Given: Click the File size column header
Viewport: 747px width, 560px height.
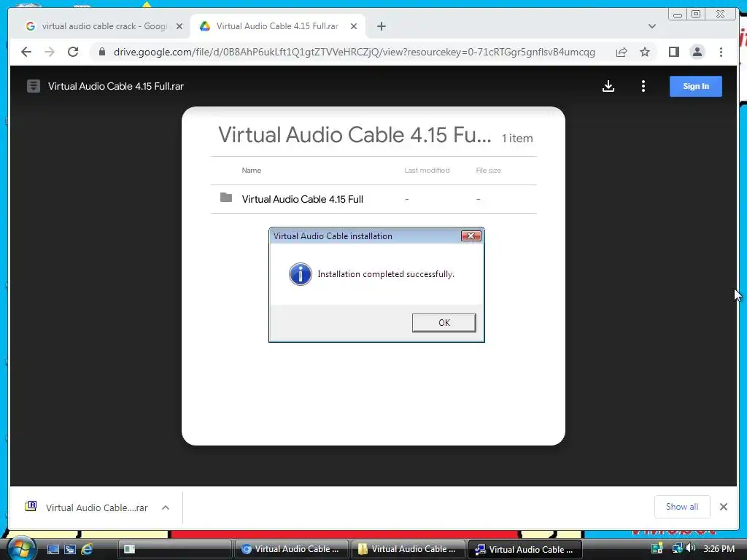Looking at the screenshot, I should click(x=488, y=170).
